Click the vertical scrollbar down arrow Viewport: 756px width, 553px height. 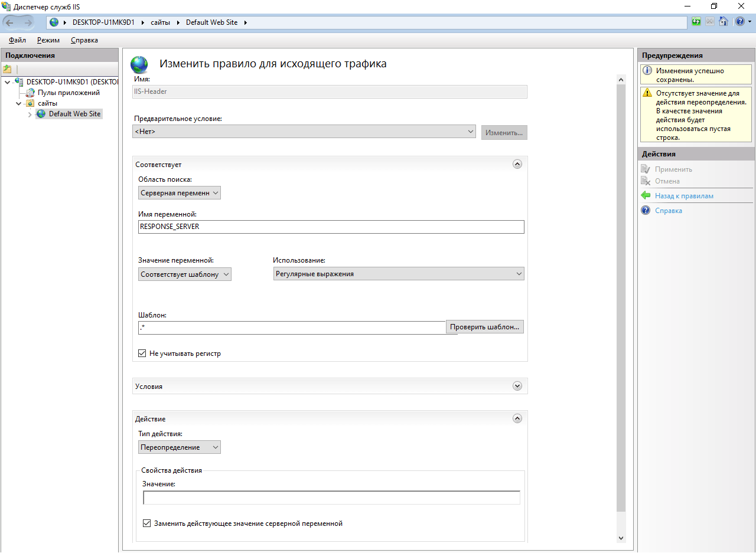620,538
